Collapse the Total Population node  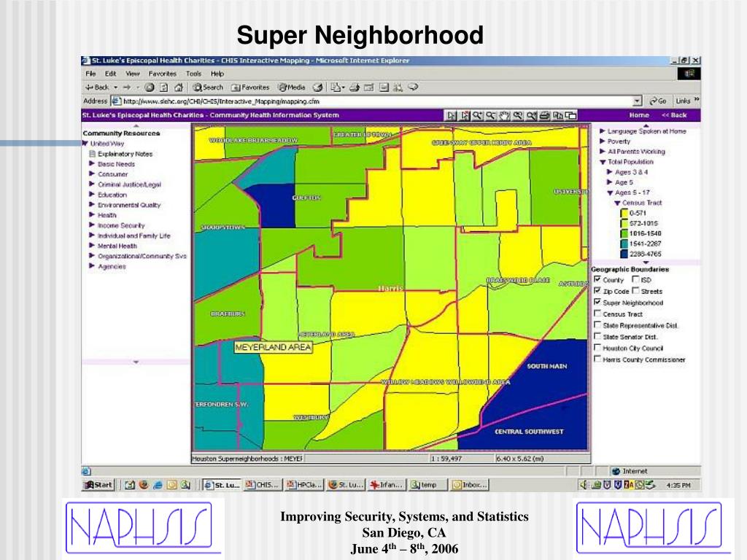(x=602, y=161)
